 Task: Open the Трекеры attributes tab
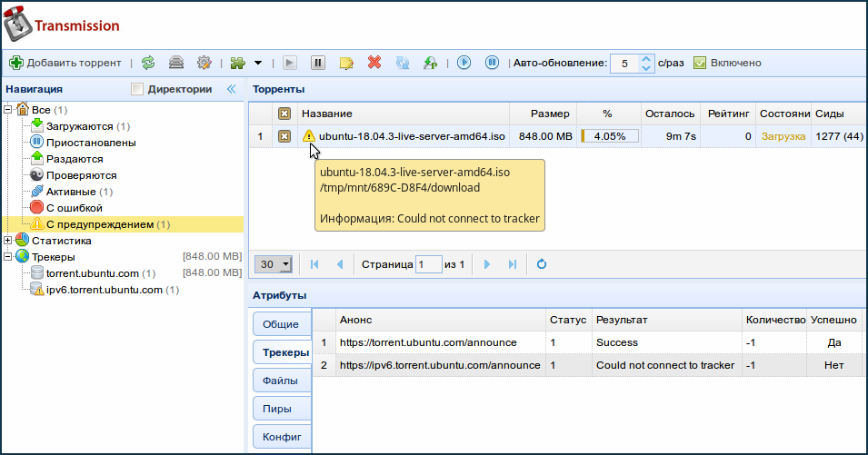(283, 352)
